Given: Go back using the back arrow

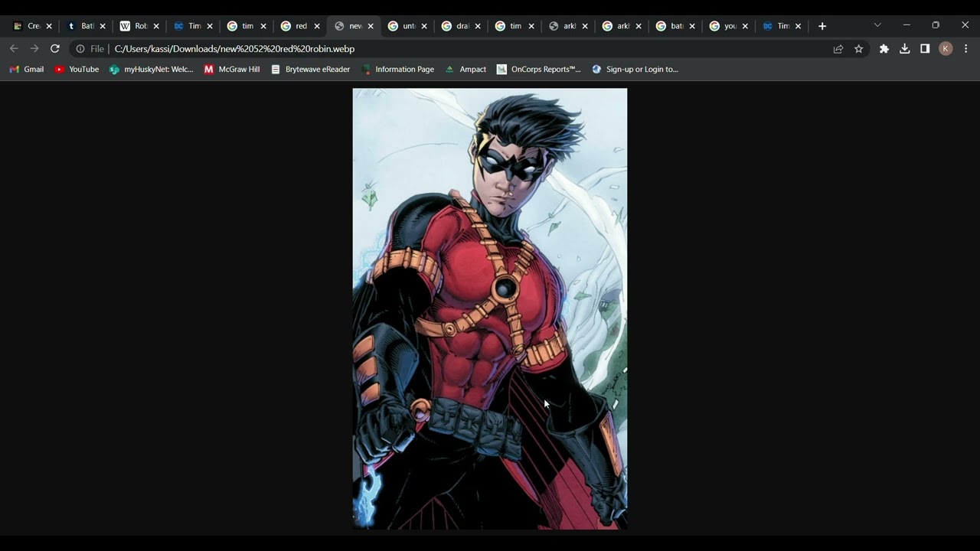Looking at the screenshot, I should [x=14, y=48].
